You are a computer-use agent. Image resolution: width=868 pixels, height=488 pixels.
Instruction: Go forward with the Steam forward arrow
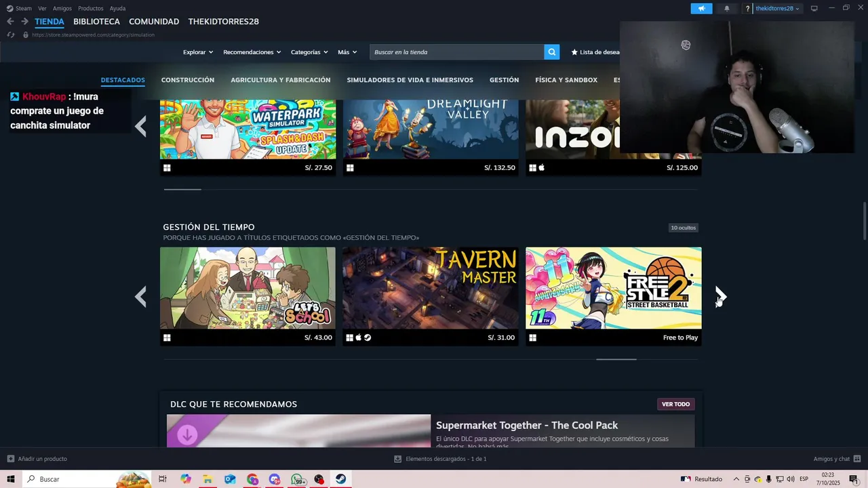coord(24,22)
